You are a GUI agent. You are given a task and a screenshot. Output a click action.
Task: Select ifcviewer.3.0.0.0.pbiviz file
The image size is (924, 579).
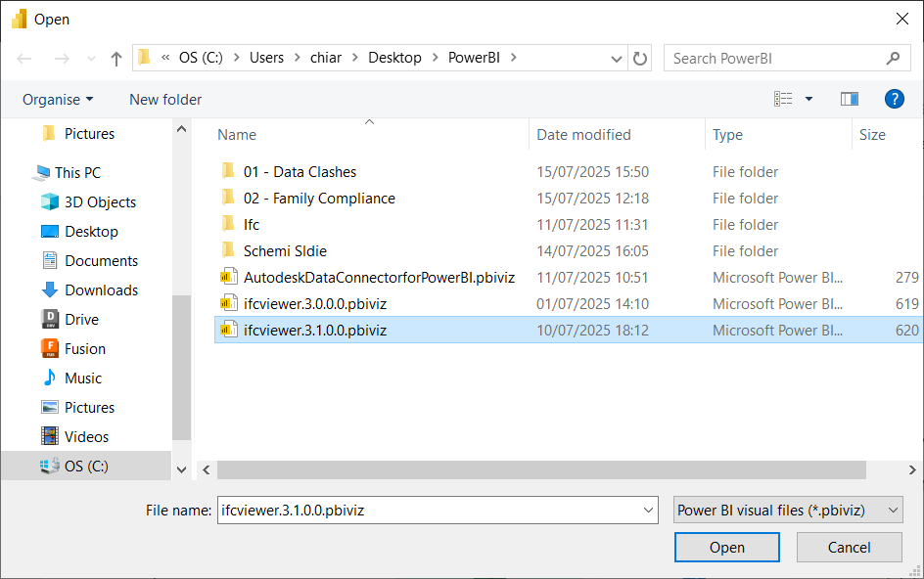pyautogui.click(x=314, y=304)
